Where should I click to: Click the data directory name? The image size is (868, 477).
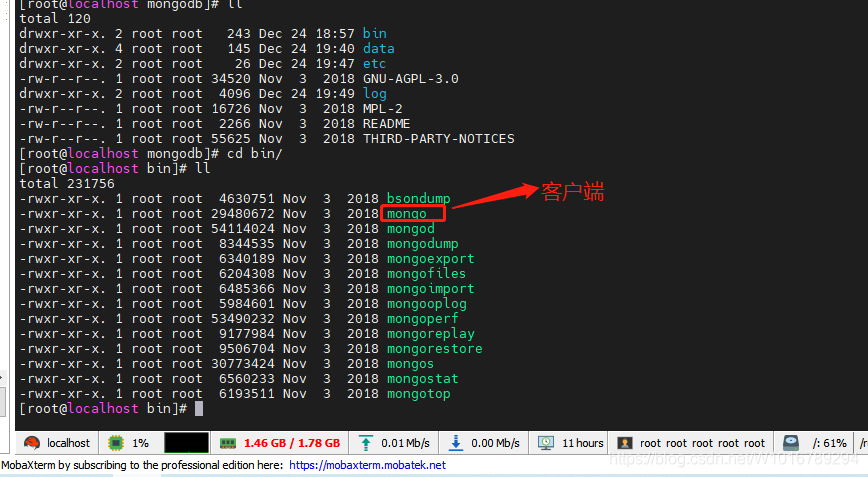click(379, 49)
